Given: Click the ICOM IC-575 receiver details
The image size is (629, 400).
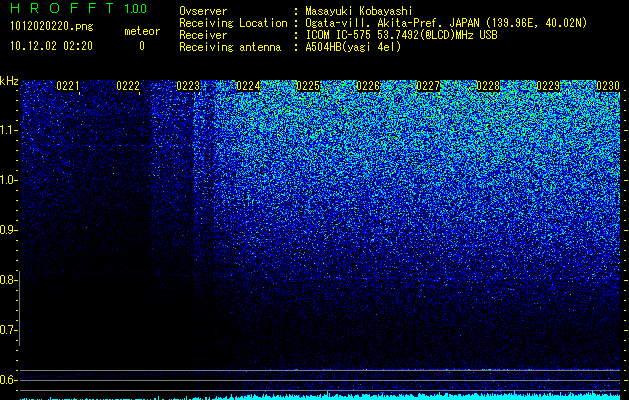Looking at the screenshot, I should [401, 35].
